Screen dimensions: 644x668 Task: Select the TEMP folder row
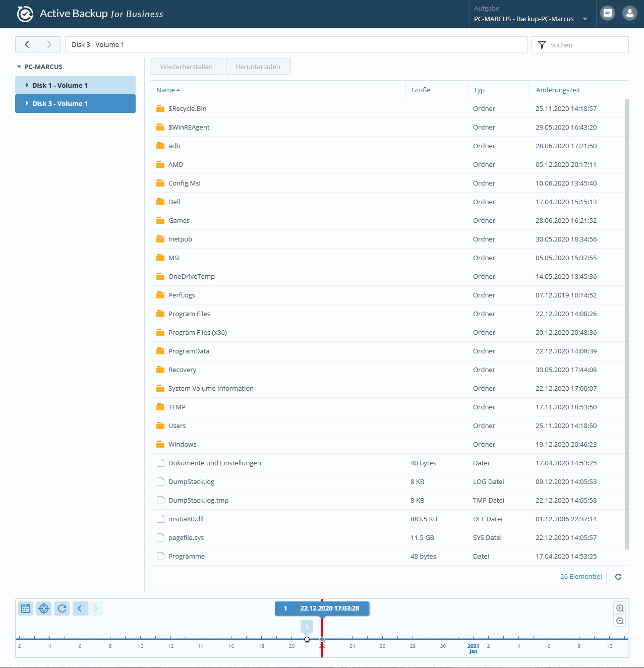(387, 407)
